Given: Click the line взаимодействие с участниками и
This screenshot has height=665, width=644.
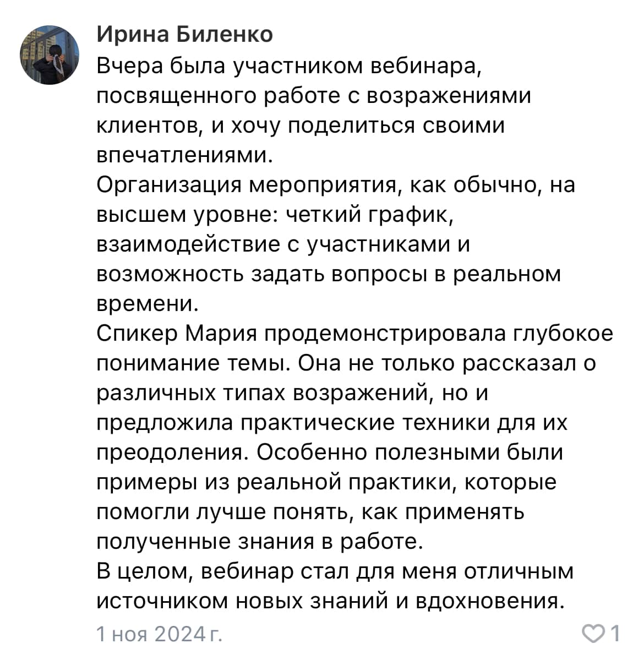Looking at the screenshot, I should (283, 244).
